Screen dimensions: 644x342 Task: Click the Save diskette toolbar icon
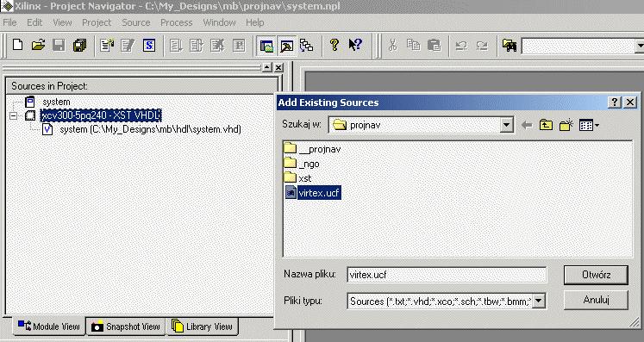[59, 44]
